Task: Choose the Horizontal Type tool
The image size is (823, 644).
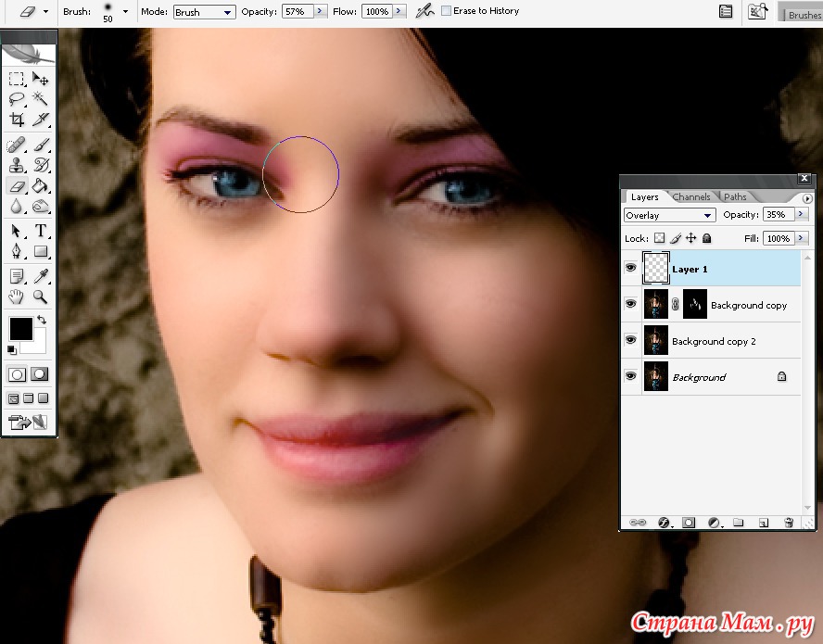Action: click(x=41, y=231)
